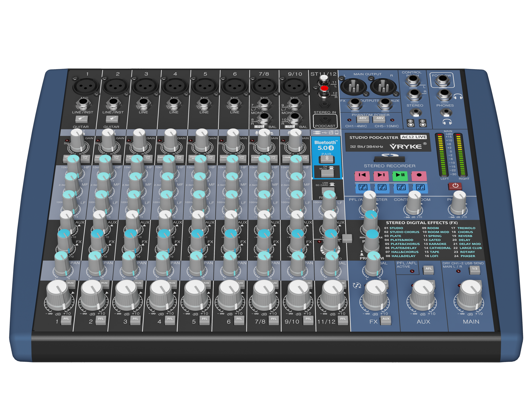Image resolution: width=532 pixels, height=397 pixels.
Task: Toggle the GUITAR switch on channel 1
Action: point(81,119)
